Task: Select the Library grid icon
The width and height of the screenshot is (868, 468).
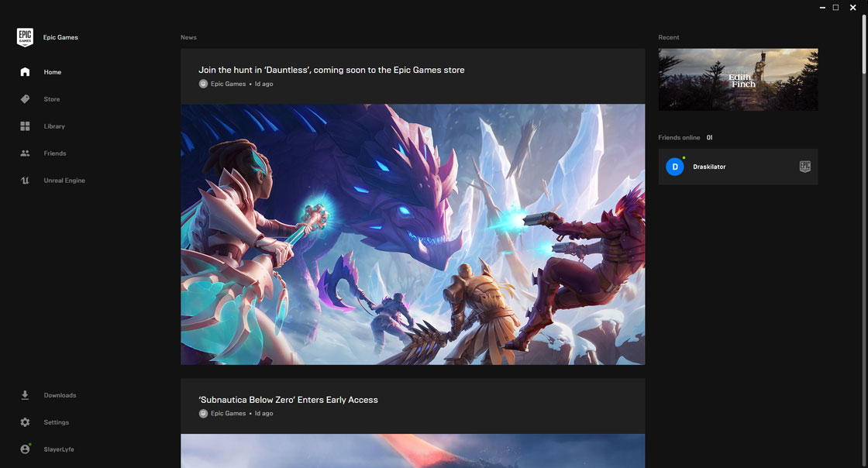Action: 25,126
